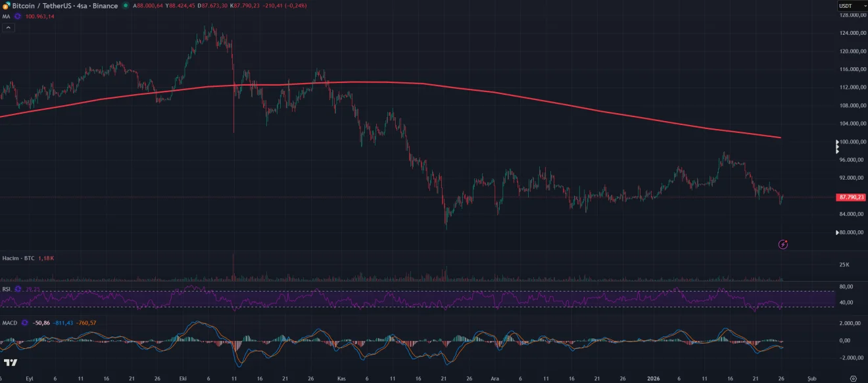Click the purple MACD indicator icon

click(x=25, y=323)
